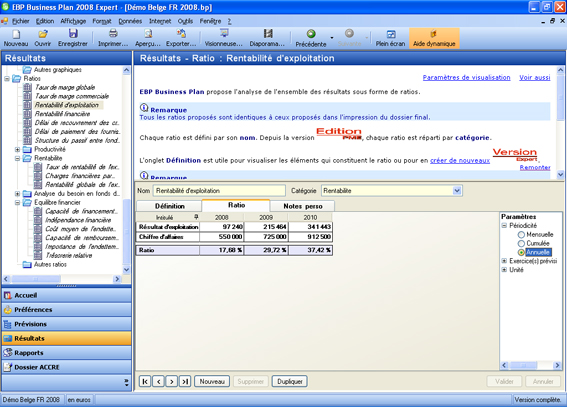Go to next record arrow

(x=172, y=381)
